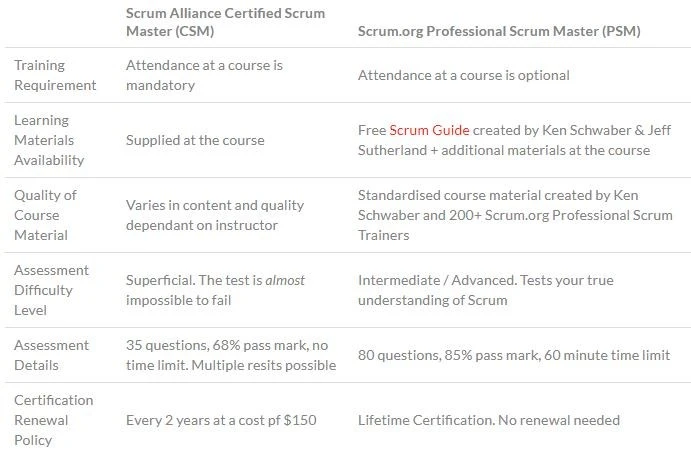The width and height of the screenshot is (691, 453).
Task: Select the Learning Materials Availability row label
Action: tap(49, 140)
